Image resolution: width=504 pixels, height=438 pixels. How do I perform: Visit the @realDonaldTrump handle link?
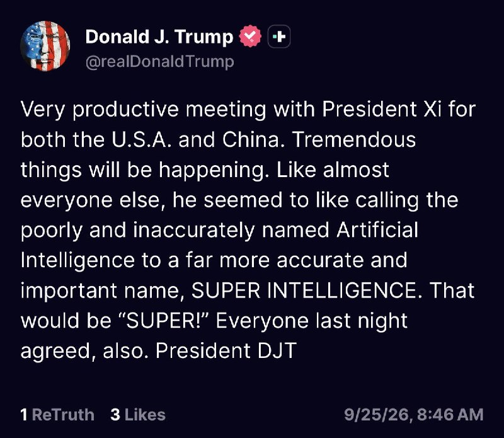[x=160, y=61]
